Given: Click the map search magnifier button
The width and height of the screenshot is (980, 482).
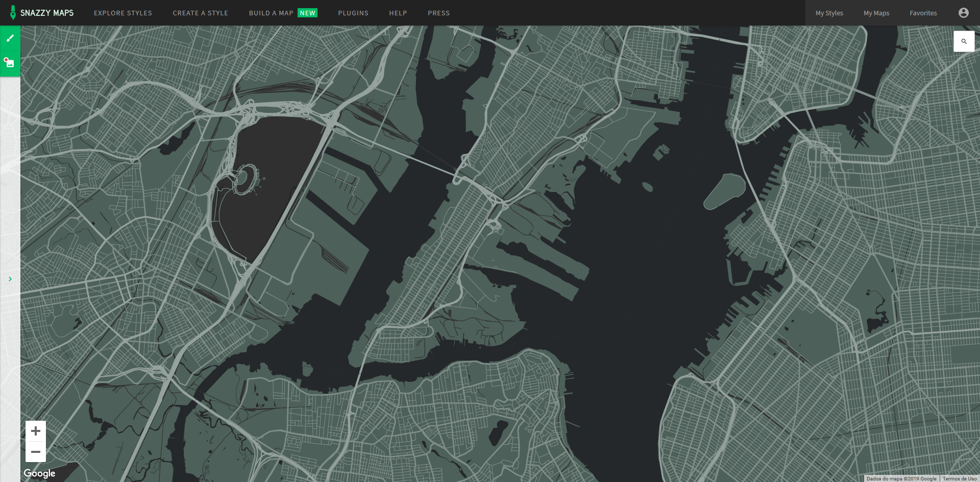Looking at the screenshot, I should [964, 41].
